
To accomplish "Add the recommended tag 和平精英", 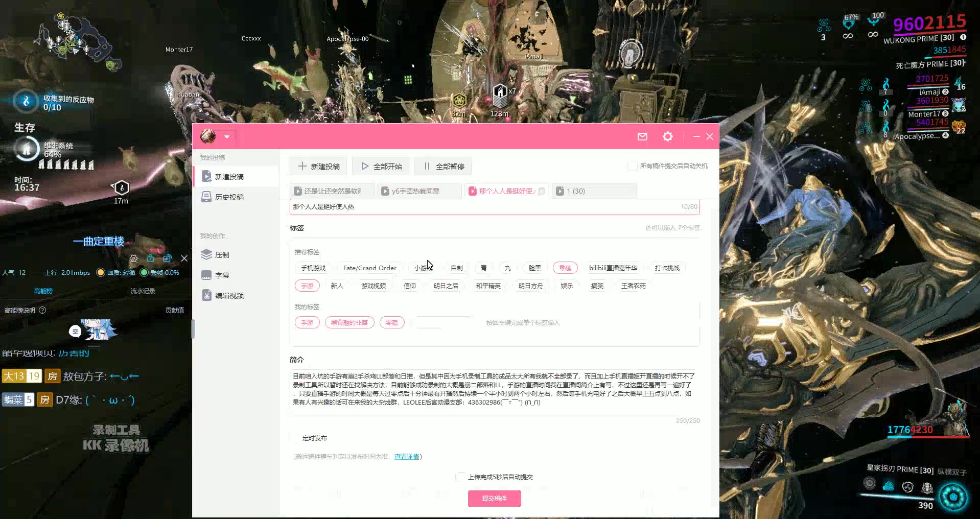I will tap(488, 286).
